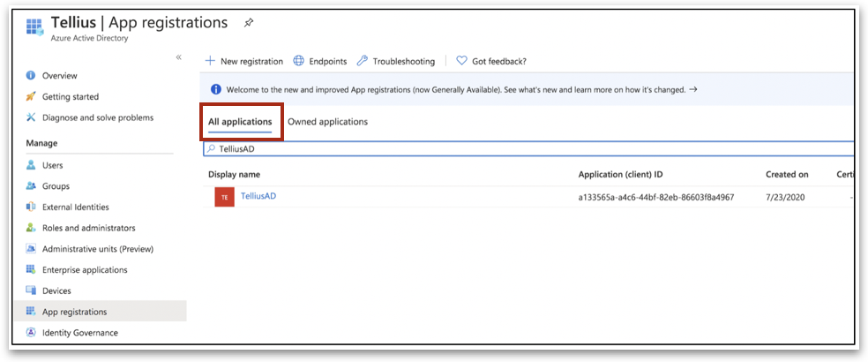Open Getting started page
868x362 pixels.
pyautogui.click(x=71, y=96)
